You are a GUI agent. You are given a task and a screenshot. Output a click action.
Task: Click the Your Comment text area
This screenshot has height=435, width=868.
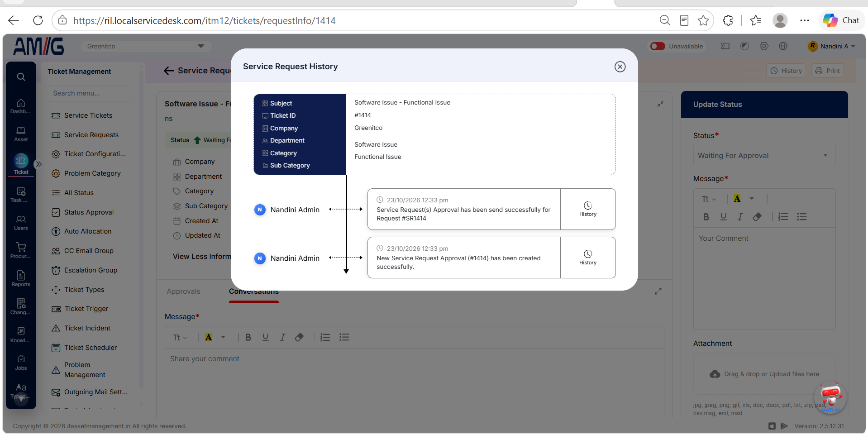pos(764,278)
